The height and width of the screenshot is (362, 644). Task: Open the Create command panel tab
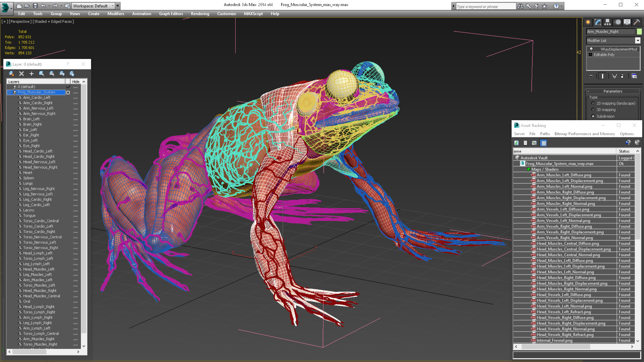coord(588,22)
